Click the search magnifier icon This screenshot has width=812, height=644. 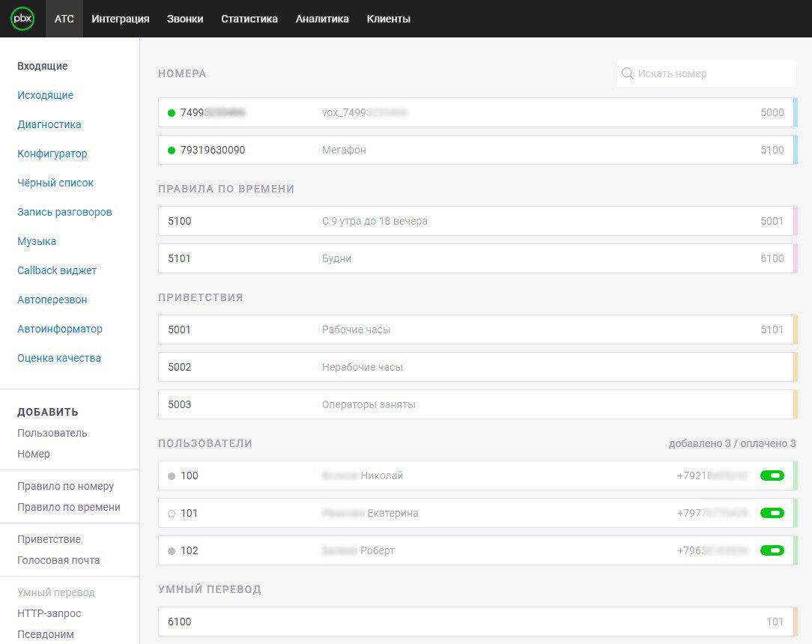pyautogui.click(x=627, y=73)
